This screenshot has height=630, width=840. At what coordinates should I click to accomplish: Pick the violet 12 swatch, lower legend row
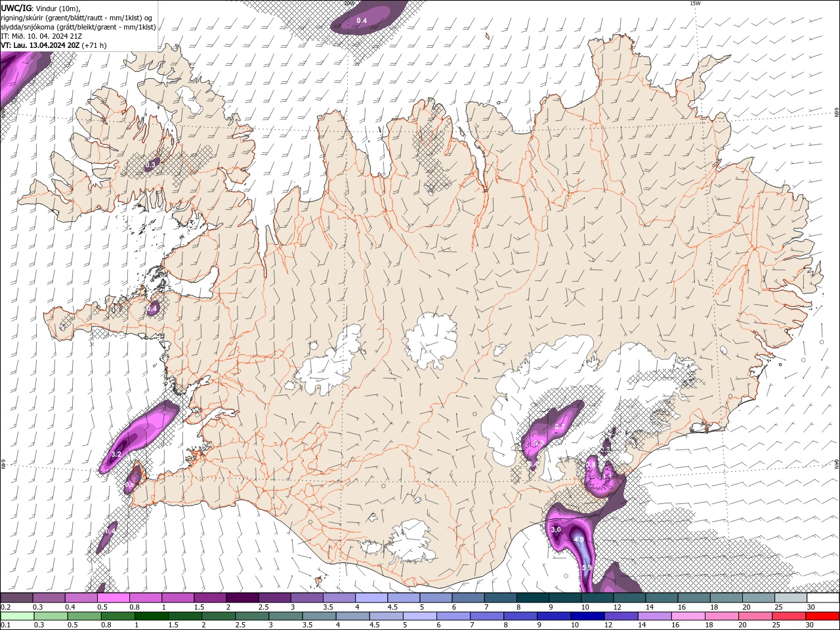(620, 616)
